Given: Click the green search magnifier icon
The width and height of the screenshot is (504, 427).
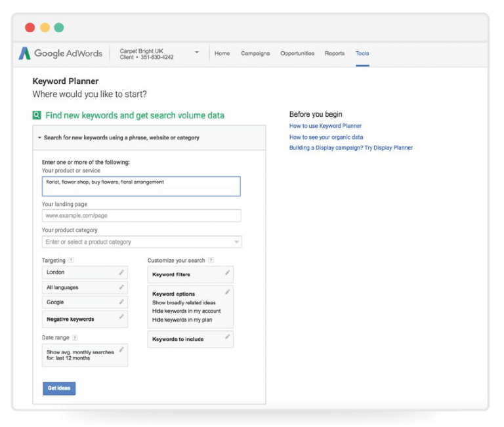Looking at the screenshot, I should pos(37,115).
